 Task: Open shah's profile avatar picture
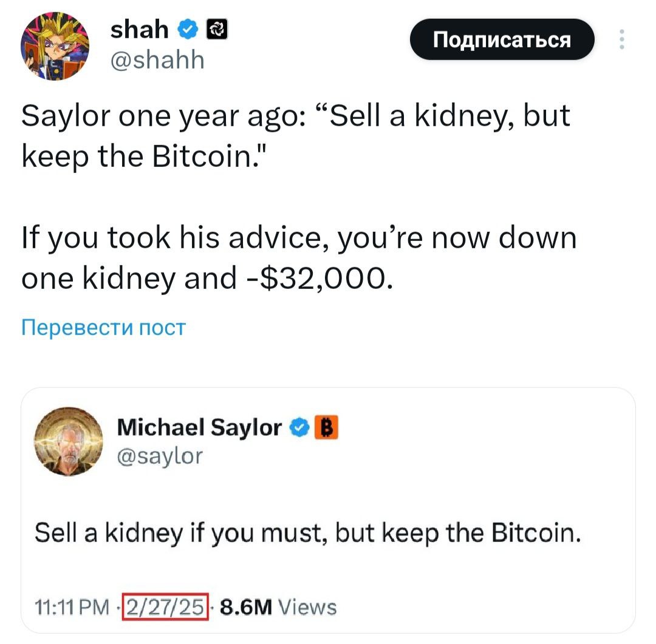click(x=55, y=47)
